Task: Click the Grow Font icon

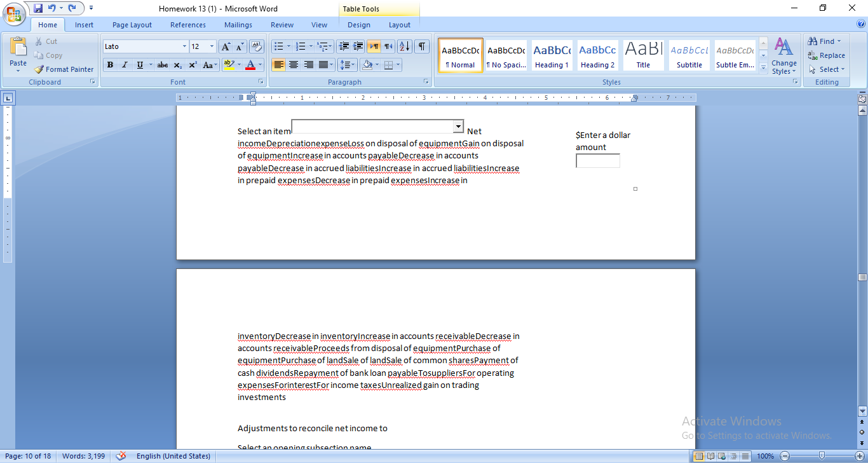Action: [x=225, y=46]
